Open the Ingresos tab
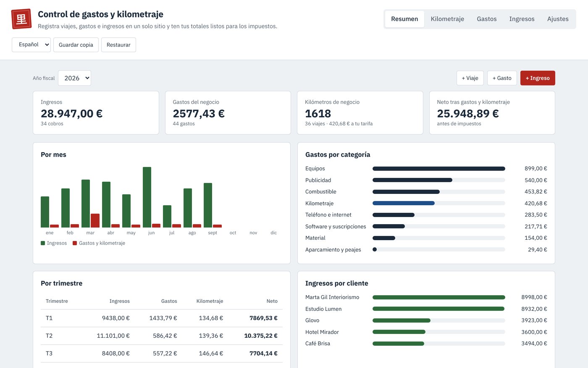The width and height of the screenshot is (588, 368). pyautogui.click(x=522, y=19)
